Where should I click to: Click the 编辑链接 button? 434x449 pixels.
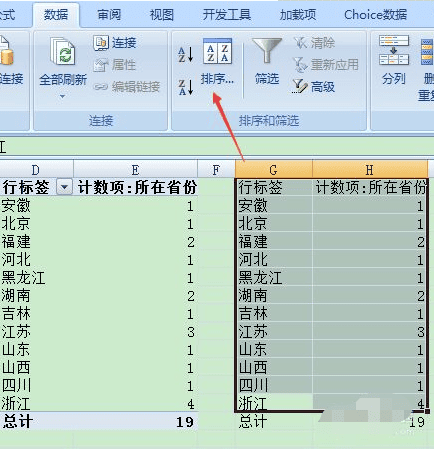[127, 87]
